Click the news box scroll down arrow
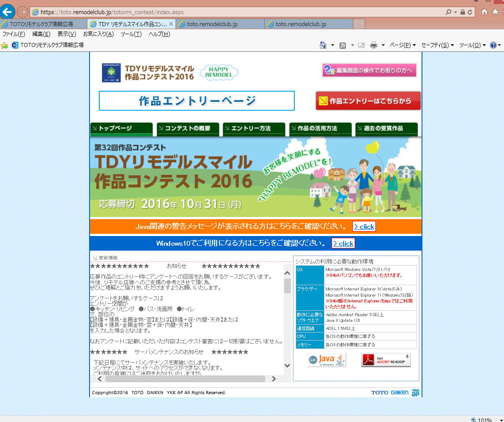This screenshot has height=422, width=504. pyautogui.click(x=287, y=365)
